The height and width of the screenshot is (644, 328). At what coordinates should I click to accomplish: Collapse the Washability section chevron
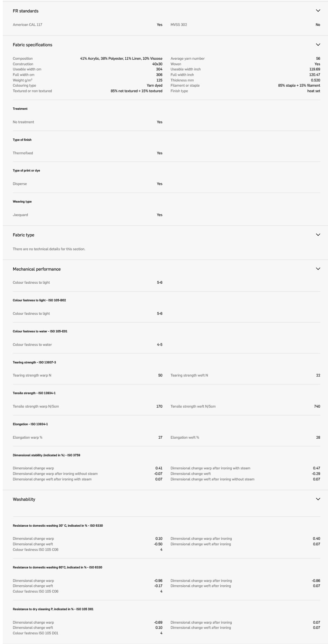(318, 499)
